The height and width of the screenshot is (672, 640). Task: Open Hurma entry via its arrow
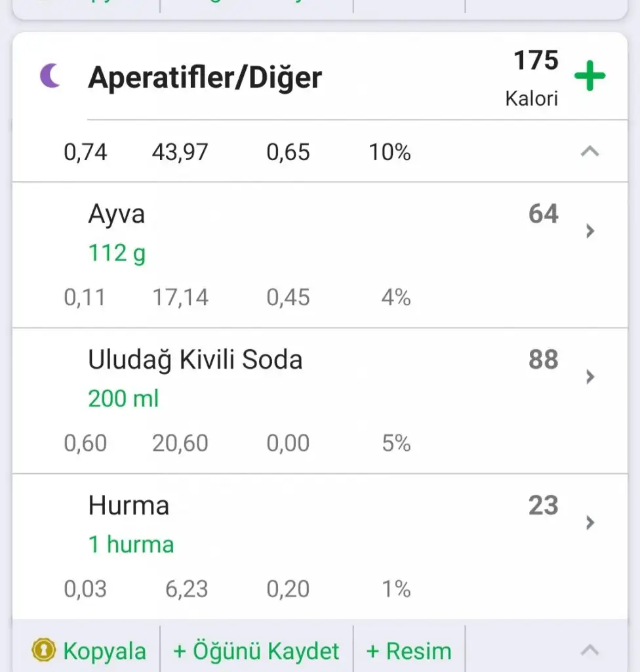590,522
